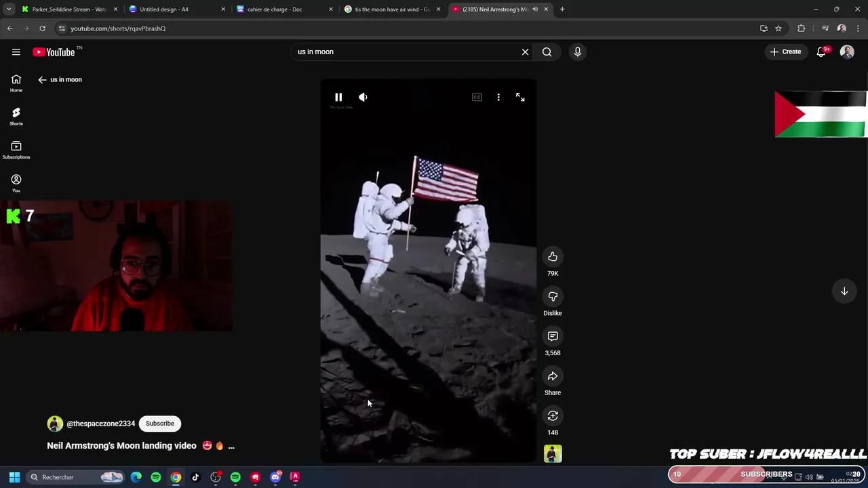Share the Short
The height and width of the screenshot is (488, 868).
553,376
